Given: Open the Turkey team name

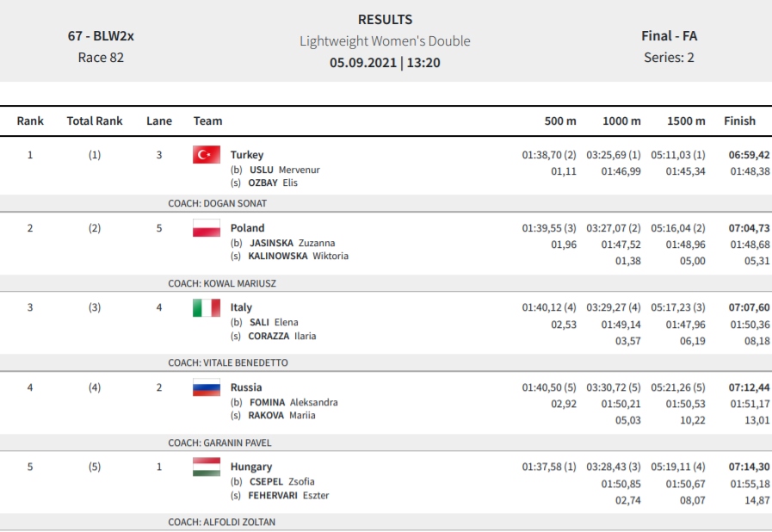Looking at the screenshot, I should [247, 155].
